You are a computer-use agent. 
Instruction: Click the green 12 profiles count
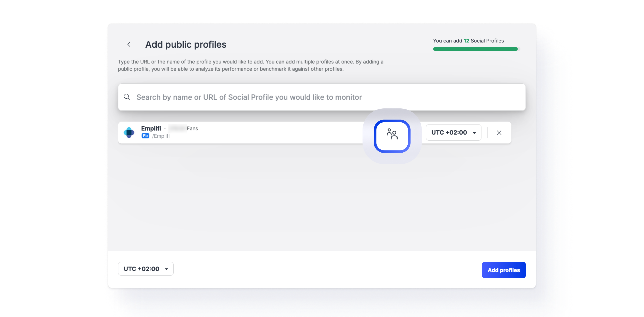(x=466, y=41)
